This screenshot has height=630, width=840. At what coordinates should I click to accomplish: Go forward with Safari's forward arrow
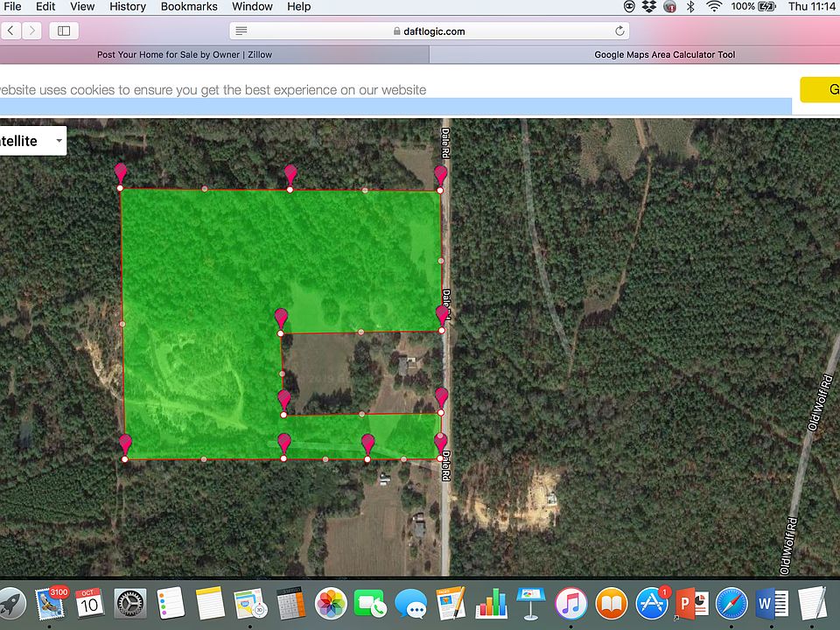pyautogui.click(x=31, y=31)
